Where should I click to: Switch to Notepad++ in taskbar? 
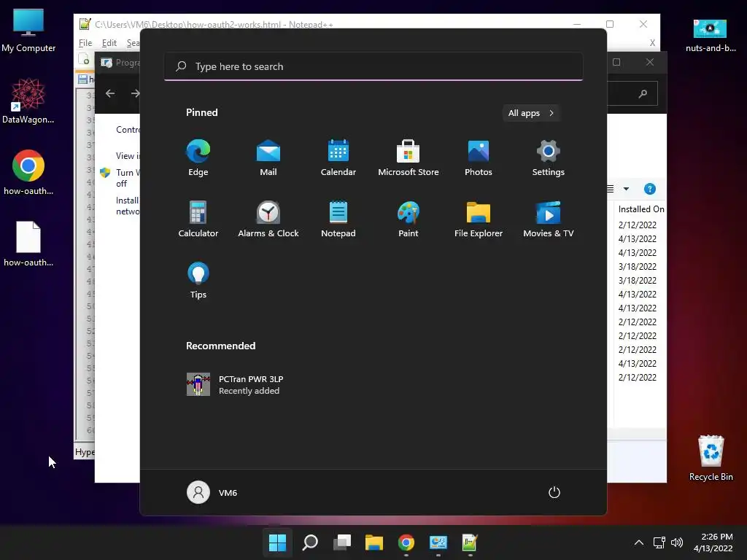[x=470, y=542]
